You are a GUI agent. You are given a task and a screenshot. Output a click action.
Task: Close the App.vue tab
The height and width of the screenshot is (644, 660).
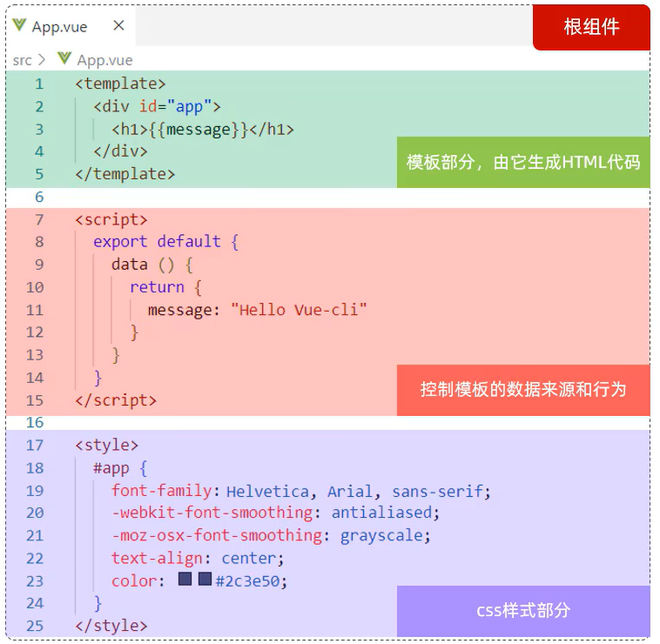click(119, 25)
